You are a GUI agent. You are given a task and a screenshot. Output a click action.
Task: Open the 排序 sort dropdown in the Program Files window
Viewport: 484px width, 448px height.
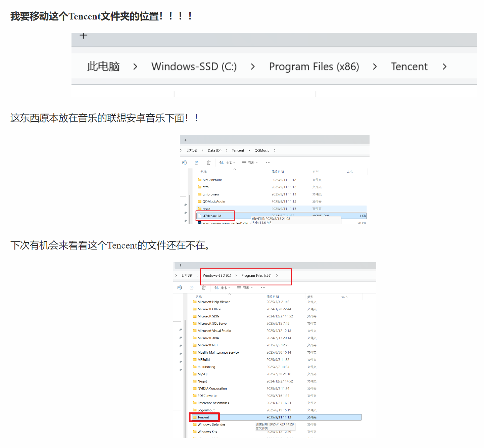click(x=223, y=288)
